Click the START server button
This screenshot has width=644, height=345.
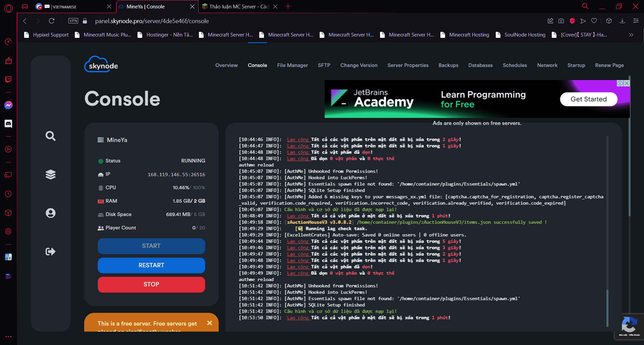pos(151,246)
